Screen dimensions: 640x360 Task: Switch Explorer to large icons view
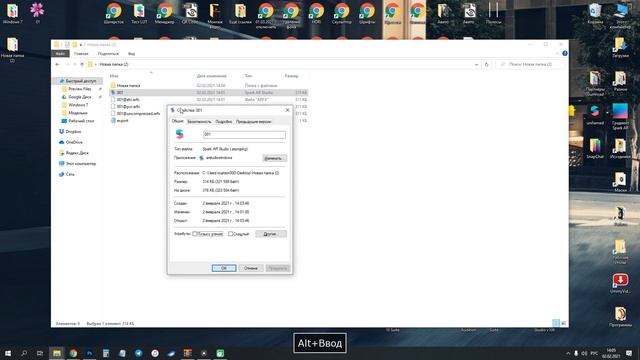[x=564, y=323]
